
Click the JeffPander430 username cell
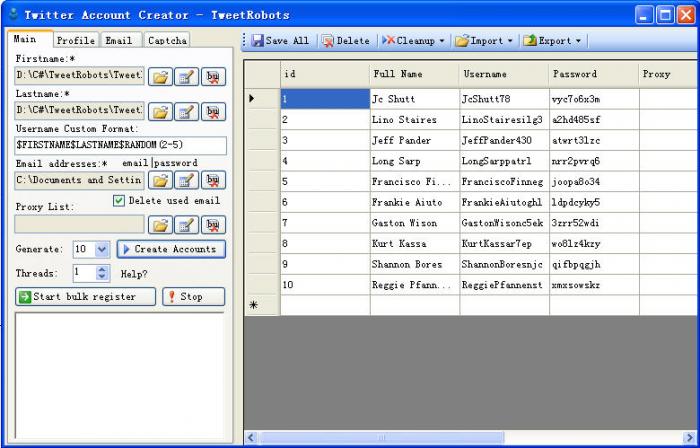[x=504, y=141]
